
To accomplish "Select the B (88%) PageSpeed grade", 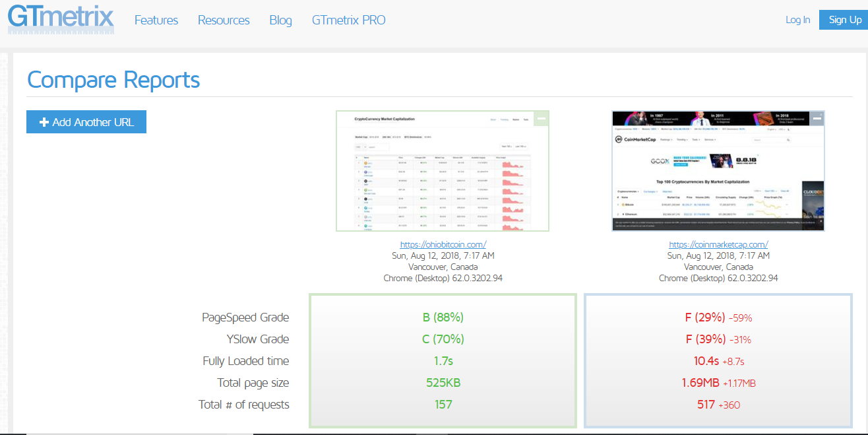I will pos(443,318).
